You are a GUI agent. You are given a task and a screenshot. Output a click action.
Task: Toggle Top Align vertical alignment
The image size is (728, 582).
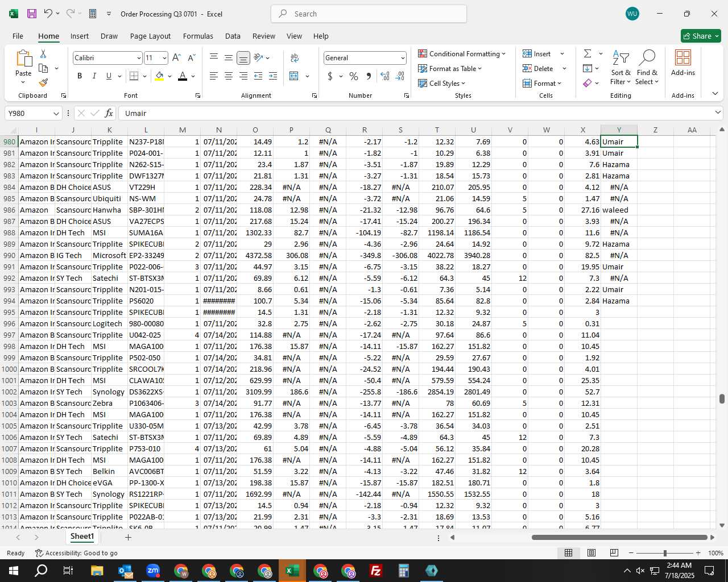click(214, 57)
